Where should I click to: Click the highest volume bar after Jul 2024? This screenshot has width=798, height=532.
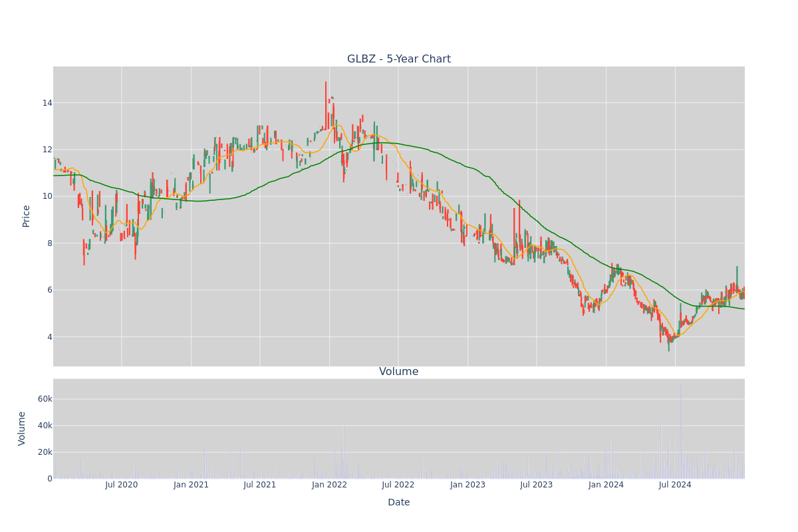[680, 431]
